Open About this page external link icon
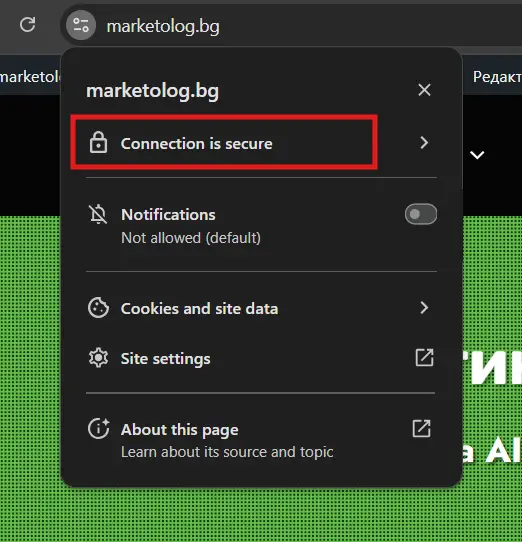 [x=421, y=429]
